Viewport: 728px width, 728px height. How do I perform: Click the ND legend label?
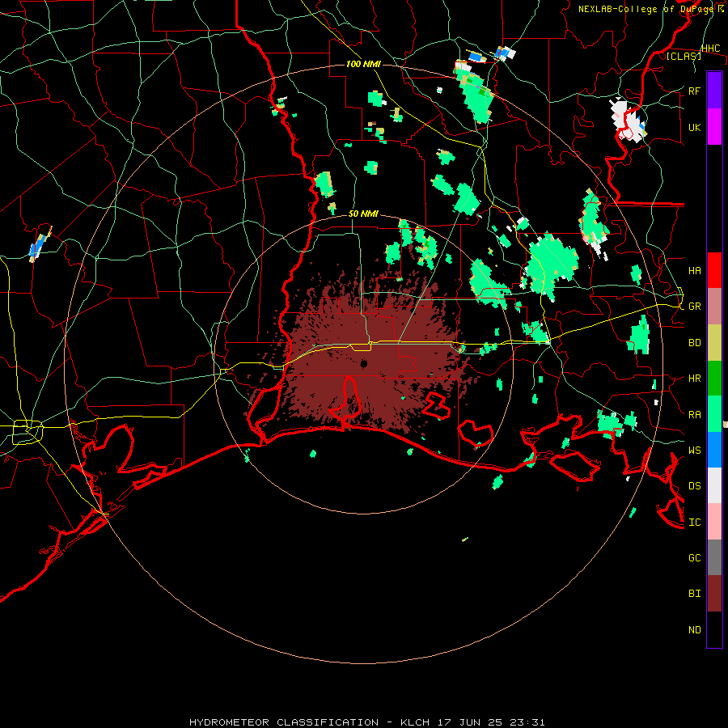coord(694,630)
